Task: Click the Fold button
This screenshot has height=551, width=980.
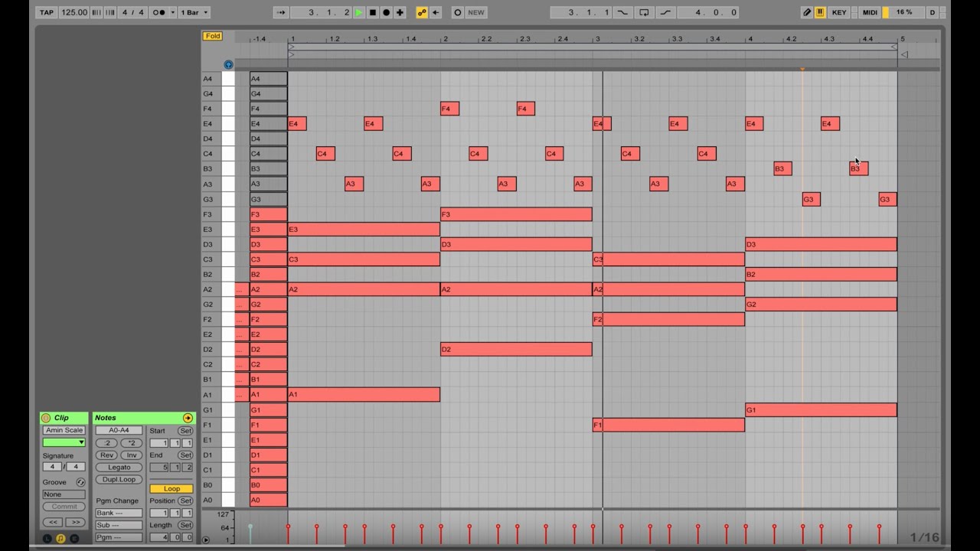Action: click(x=212, y=36)
